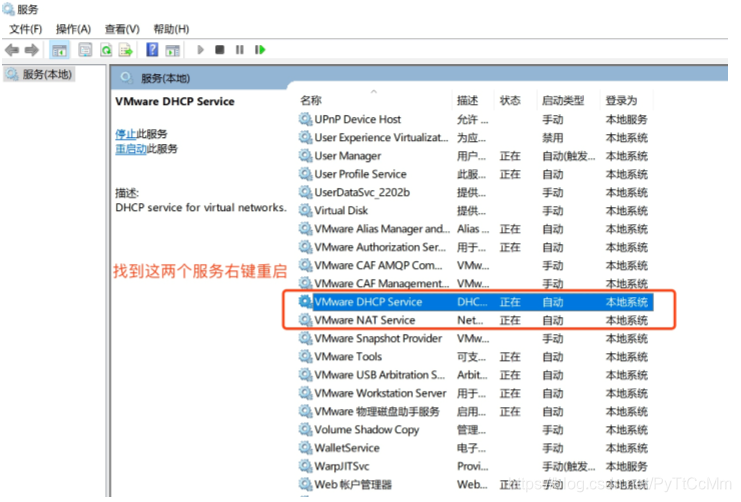Select VMware Snapshot Provider service
The height and width of the screenshot is (502, 741).
[475, 338]
